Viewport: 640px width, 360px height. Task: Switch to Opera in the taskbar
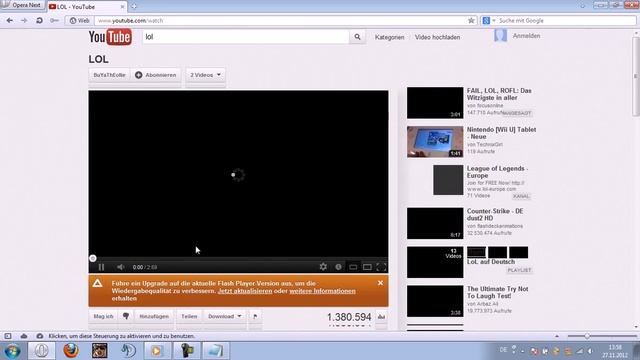click(41, 351)
